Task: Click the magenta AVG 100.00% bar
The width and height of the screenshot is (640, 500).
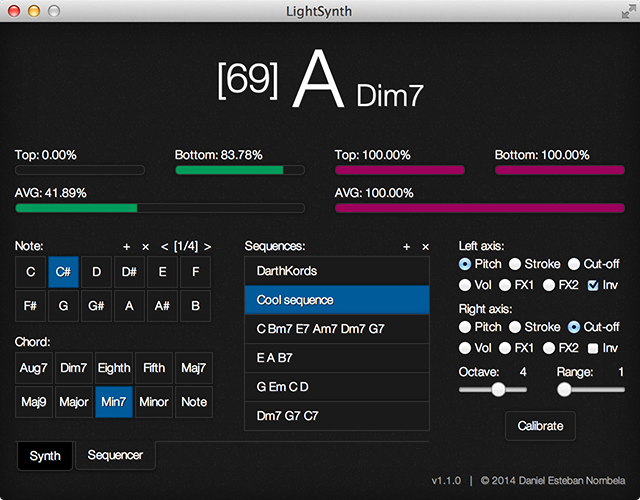Action: (480, 208)
